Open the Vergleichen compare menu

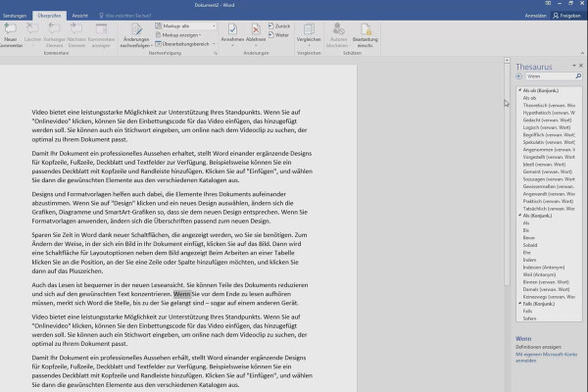(x=309, y=35)
